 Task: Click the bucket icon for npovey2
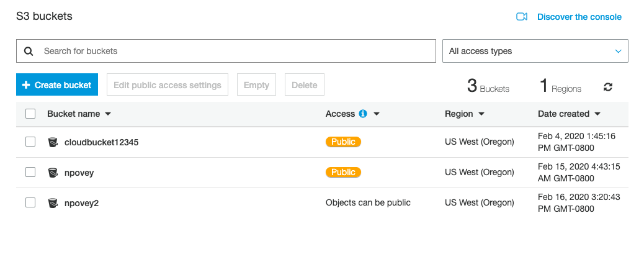(x=53, y=203)
